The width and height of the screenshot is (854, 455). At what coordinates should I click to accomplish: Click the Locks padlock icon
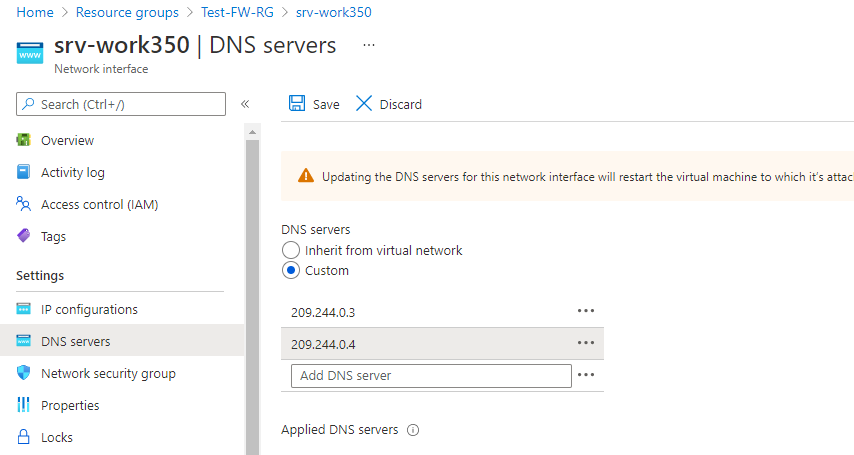click(23, 436)
